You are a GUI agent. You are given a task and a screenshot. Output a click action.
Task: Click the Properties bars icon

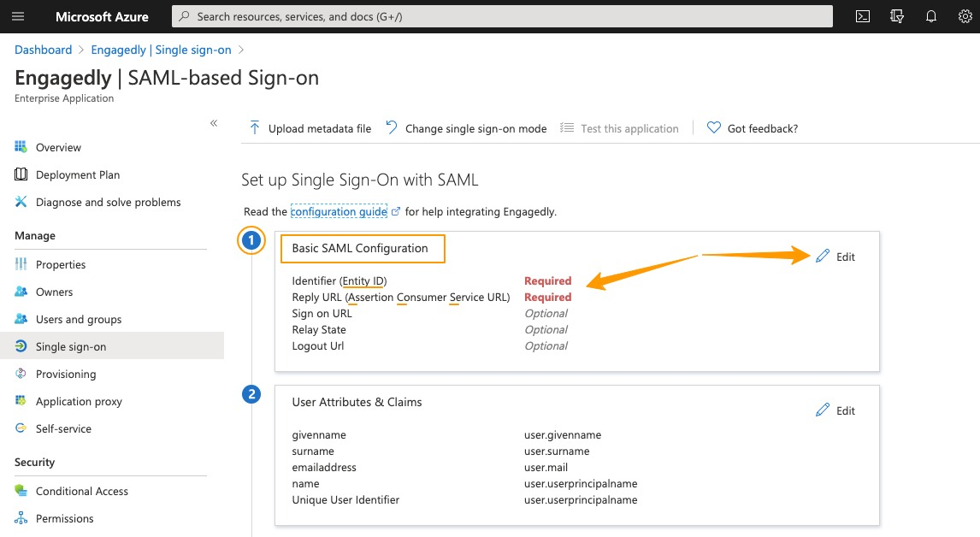point(21,264)
